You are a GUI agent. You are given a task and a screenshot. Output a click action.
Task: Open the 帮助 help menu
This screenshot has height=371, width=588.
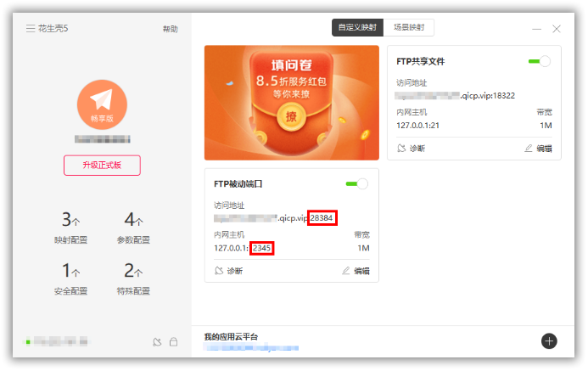170,29
